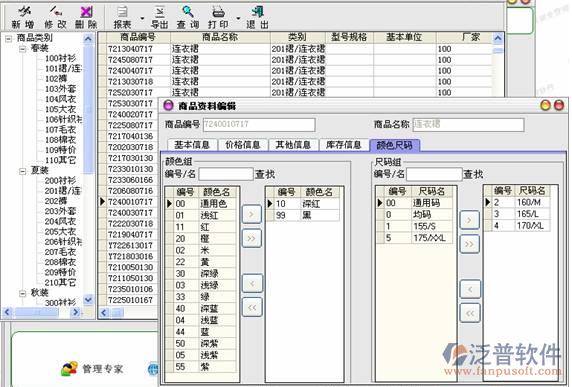Switch to the 价格信息 tab
Image resolution: width=572 pixels, height=387 pixels.
coord(243,145)
